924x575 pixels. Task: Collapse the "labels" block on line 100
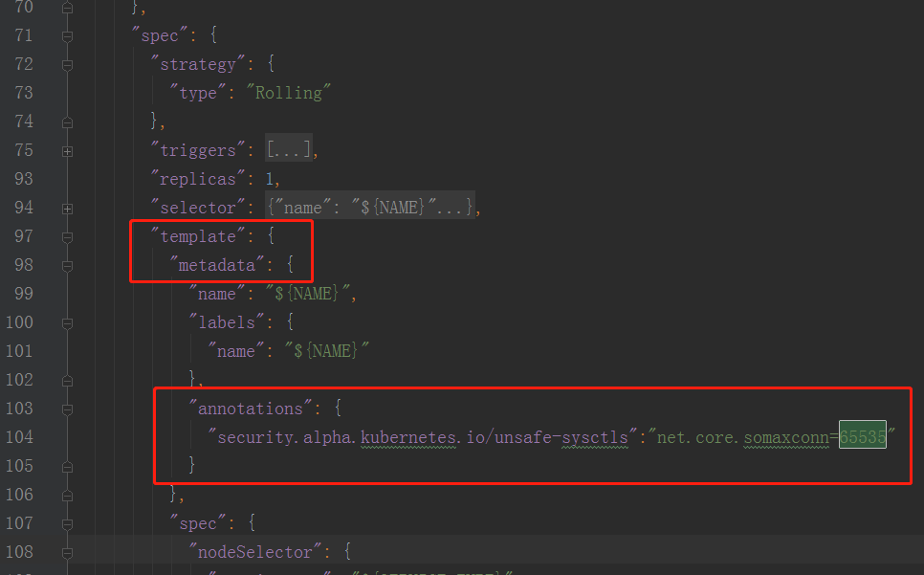[x=67, y=323]
